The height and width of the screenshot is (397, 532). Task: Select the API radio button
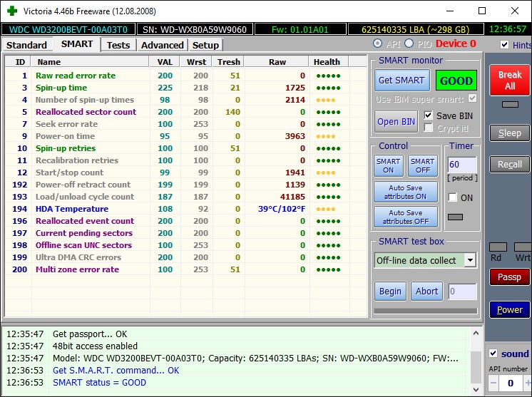click(377, 43)
